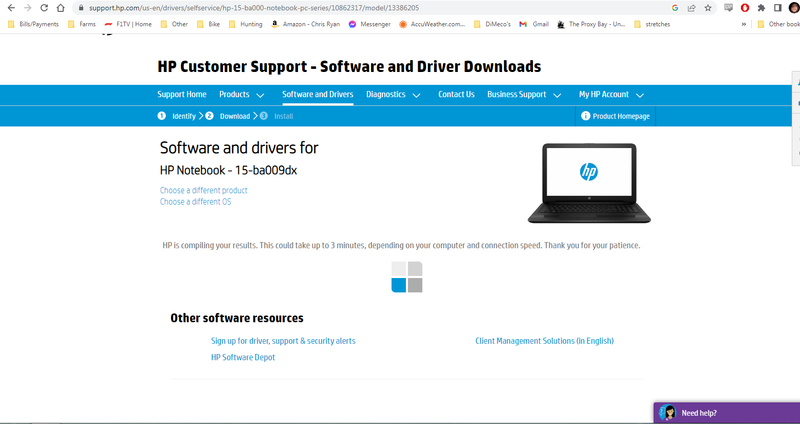Click the HP notebook product image
Image resolution: width=800 pixels, height=424 pixels.
click(x=589, y=183)
